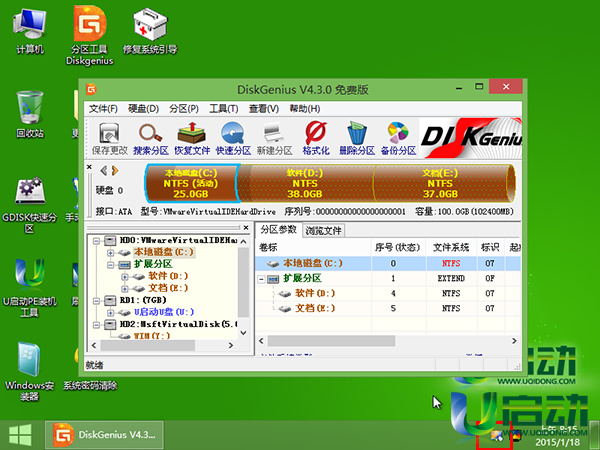The width and height of the screenshot is (600, 450).
Task: Open the 查看(V) menu
Action: [x=264, y=109]
